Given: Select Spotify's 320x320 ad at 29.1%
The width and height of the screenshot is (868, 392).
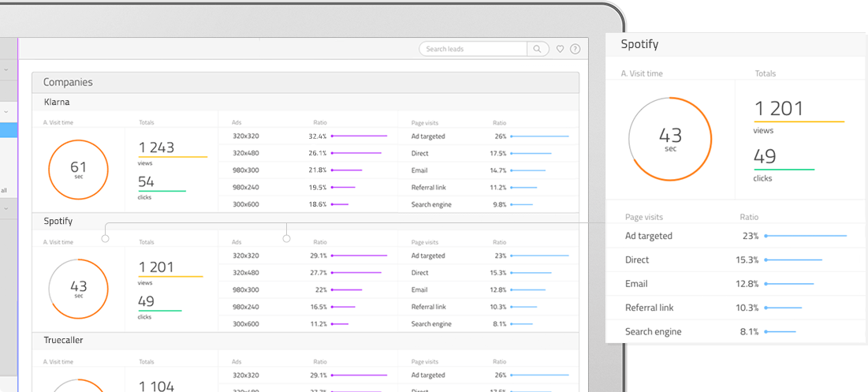Looking at the screenshot, I should tap(307, 256).
